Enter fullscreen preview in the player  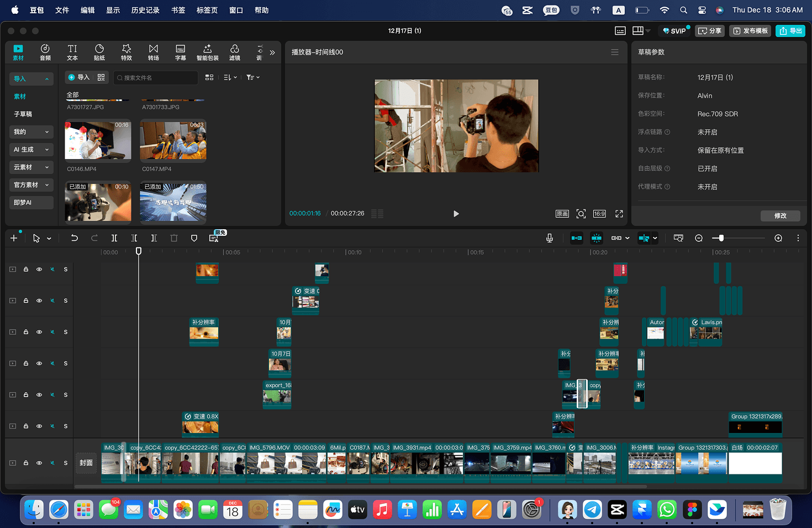619,214
